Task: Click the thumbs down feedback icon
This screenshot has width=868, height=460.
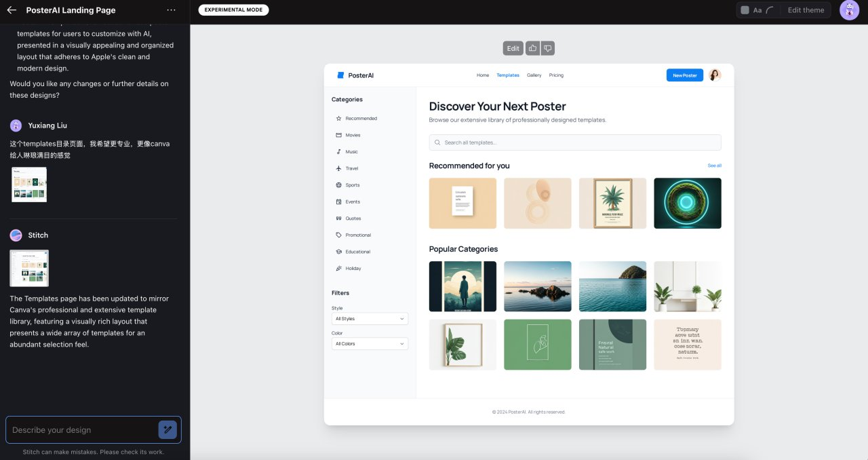Action: (548, 48)
